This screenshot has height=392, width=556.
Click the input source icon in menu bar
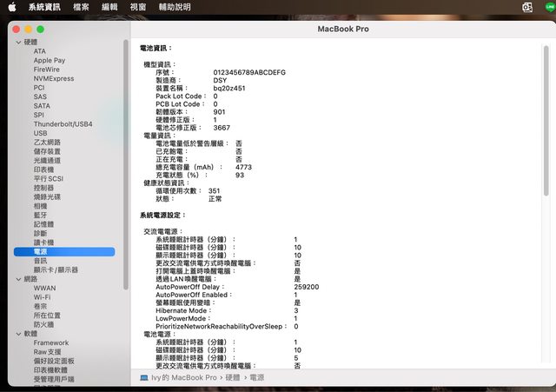(527, 7)
